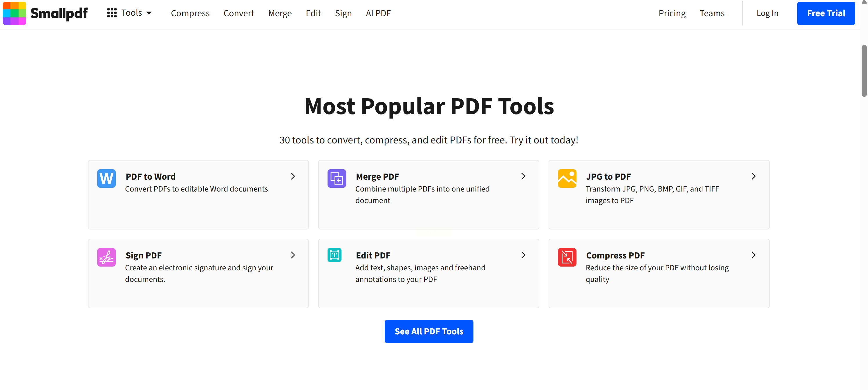
Task: Click the Tools grid icon
Action: 112,13
